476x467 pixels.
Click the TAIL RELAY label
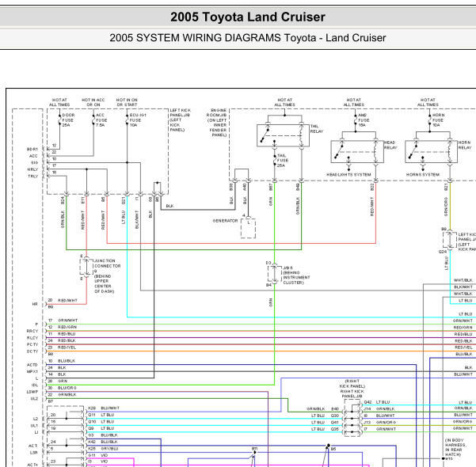click(317, 129)
